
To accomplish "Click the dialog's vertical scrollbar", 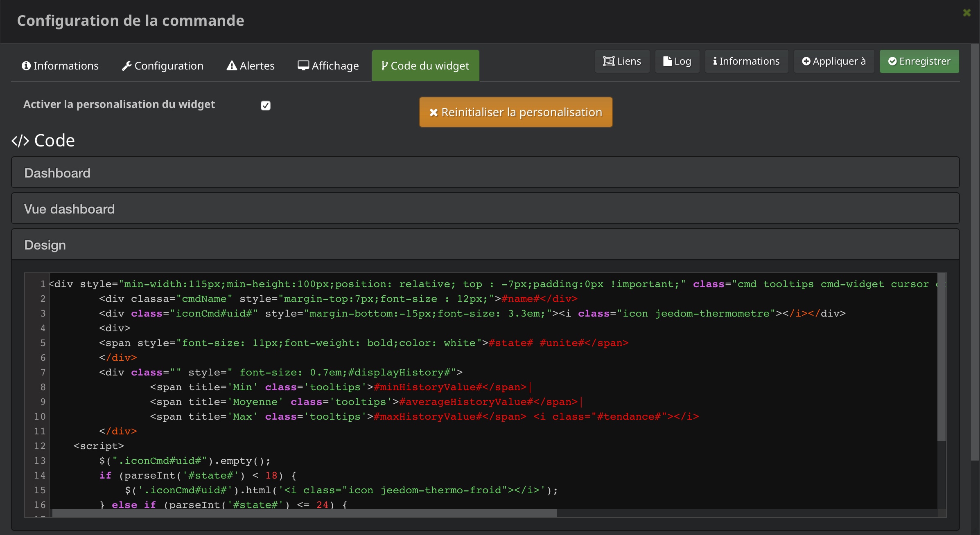I will coord(975,252).
